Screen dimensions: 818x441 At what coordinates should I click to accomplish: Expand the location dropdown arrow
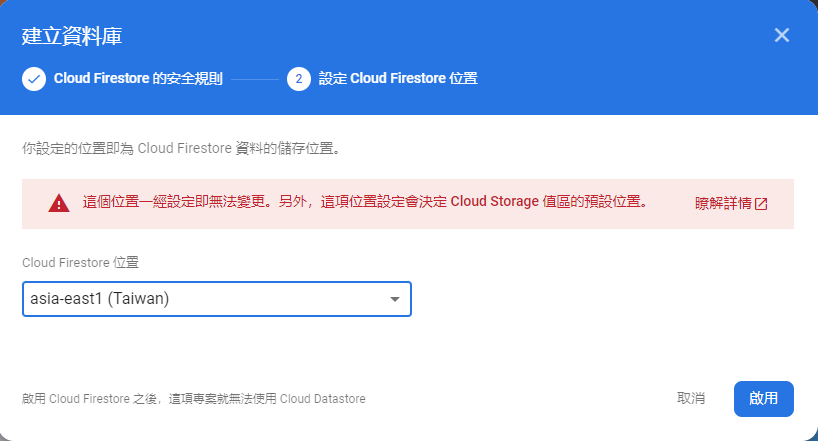[395, 299]
